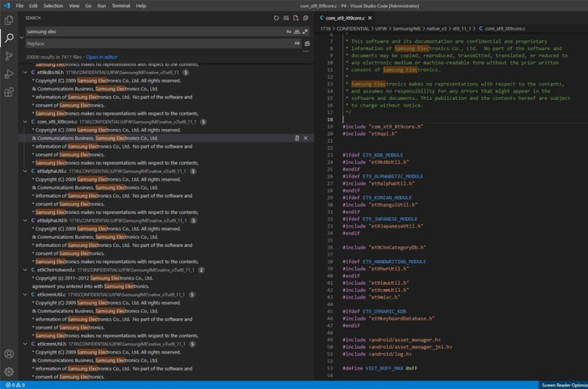This screenshot has width=588, height=389.
Task: Open the Manage gear icon
Action: pyautogui.click(x=9, y=371)
